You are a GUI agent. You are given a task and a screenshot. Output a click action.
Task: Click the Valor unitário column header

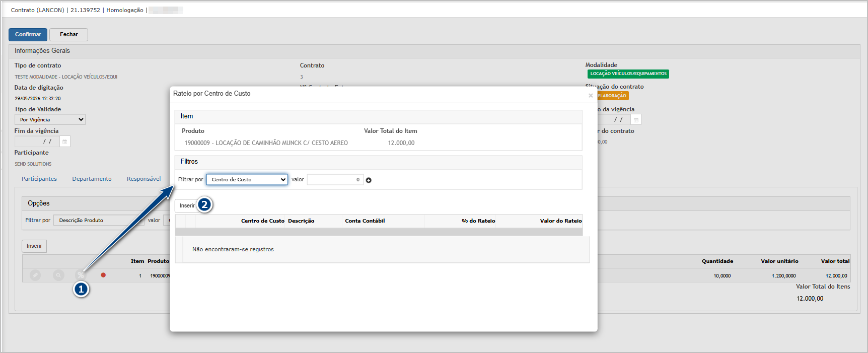click(779, 261)
